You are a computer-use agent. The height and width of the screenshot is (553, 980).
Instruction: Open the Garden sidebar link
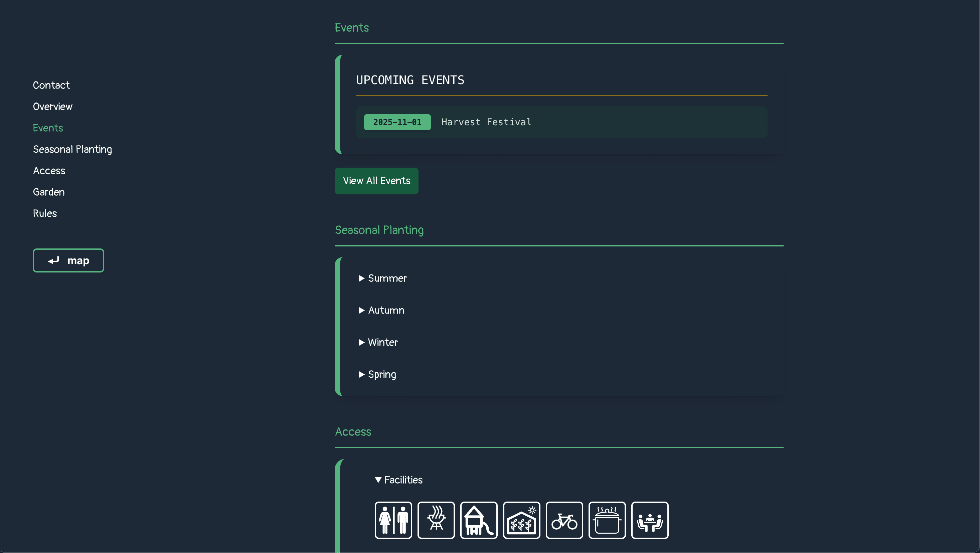(48, 192)
